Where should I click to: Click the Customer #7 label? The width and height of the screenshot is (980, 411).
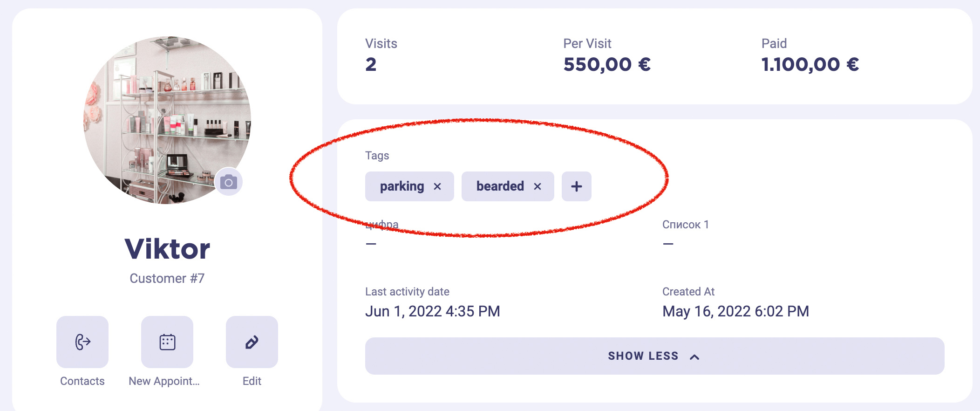[x=167, y=278]
